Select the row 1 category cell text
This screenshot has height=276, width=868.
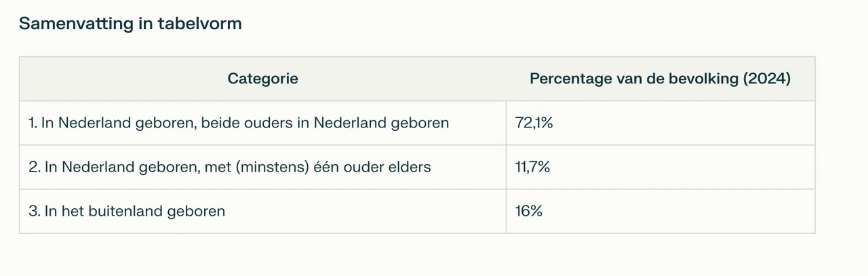coord(239,123)
